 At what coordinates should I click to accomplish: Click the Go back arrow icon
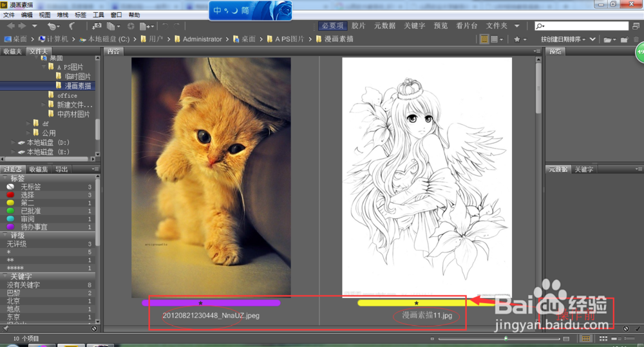pyautogui.click(x=11, y=26)
